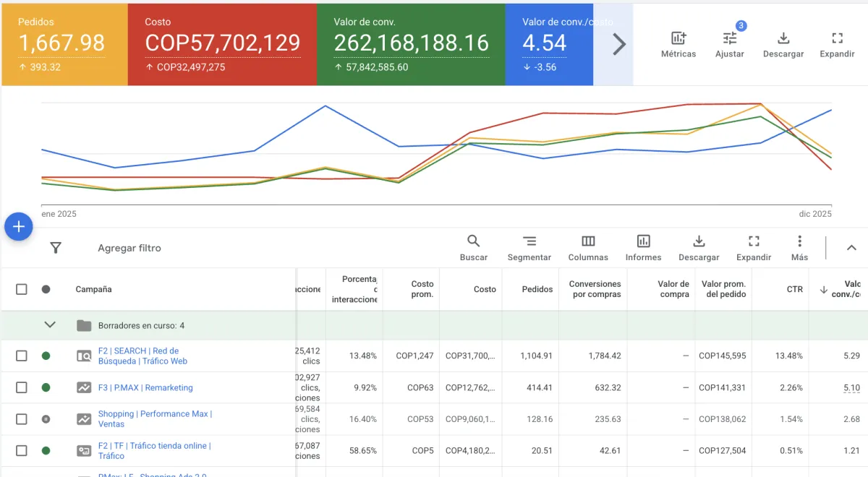Image resolution: width=868 pixels, height=477 pixels.
Task: Sort table by CTR column header
Action: [795, 289]
